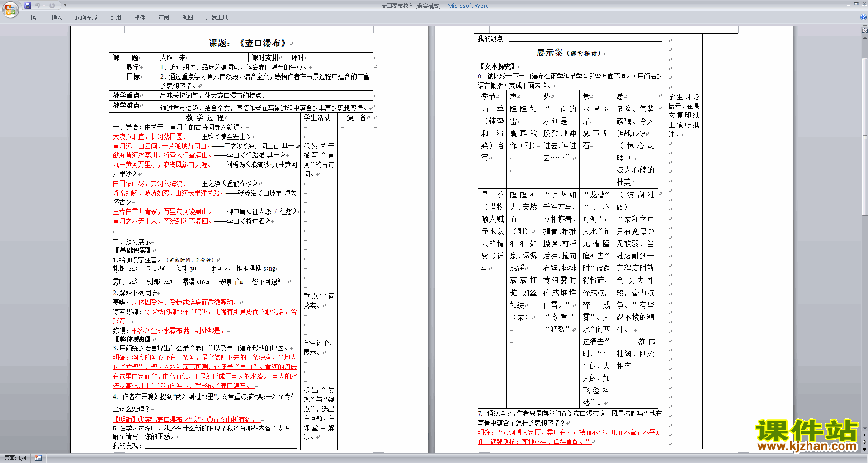This screenshot has width=868, height=463.
Task: Click the 【整体感知】 heading
Action: 132,339
